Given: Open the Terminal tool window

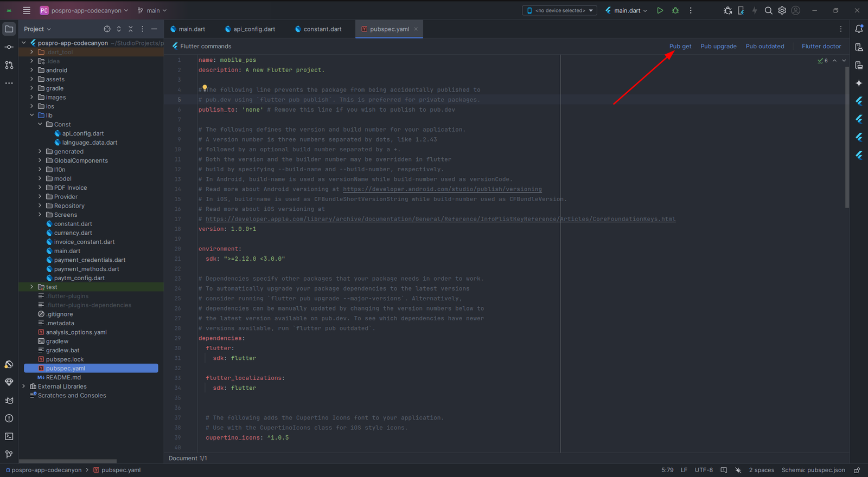Looking at the screenshot, I should tap(9, 436).
